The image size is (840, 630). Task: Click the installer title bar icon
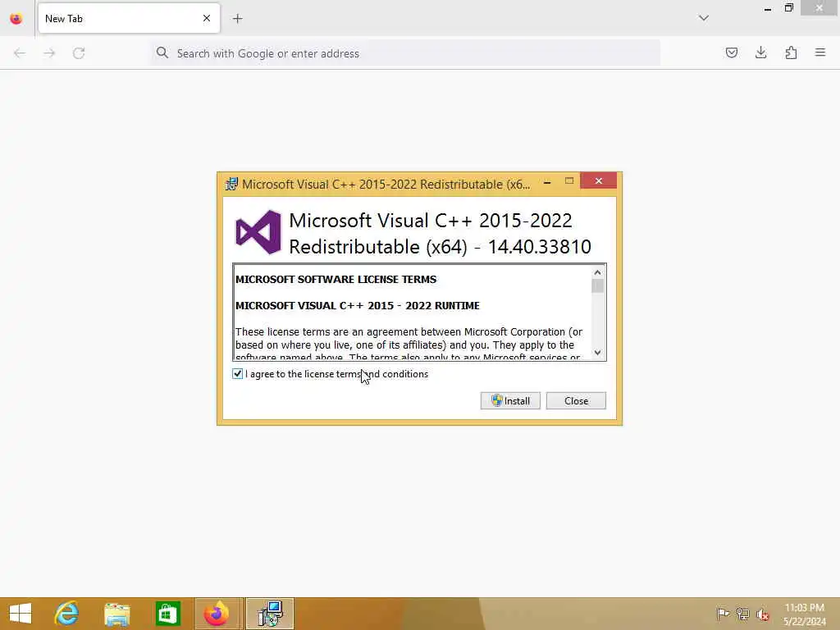tap(231, 184)
